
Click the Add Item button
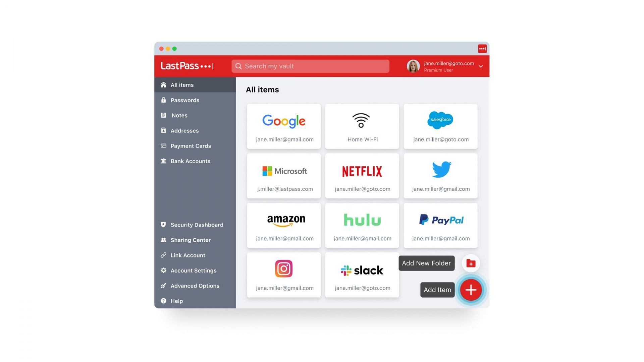coord(437,290)
